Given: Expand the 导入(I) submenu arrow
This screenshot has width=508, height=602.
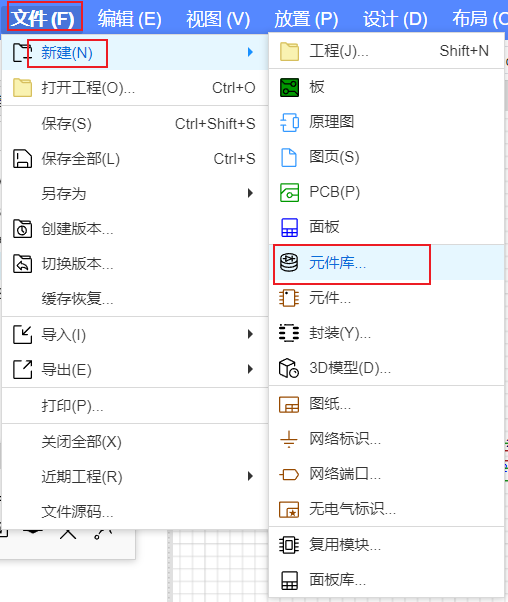Looking at the screenshot, I should tap(250, 334).
